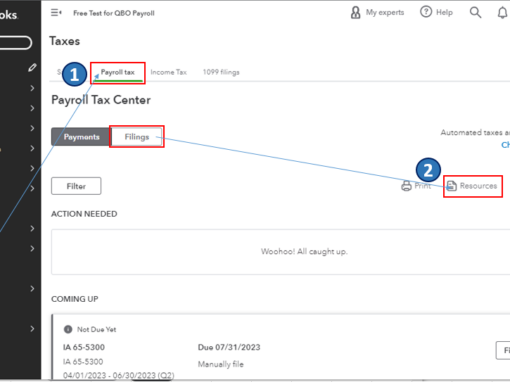Click the pencil edit icon in sidebar
Image resolution: width=510 pixels, height=382 pixels.
pyautogui.click(x=32, y=68)
